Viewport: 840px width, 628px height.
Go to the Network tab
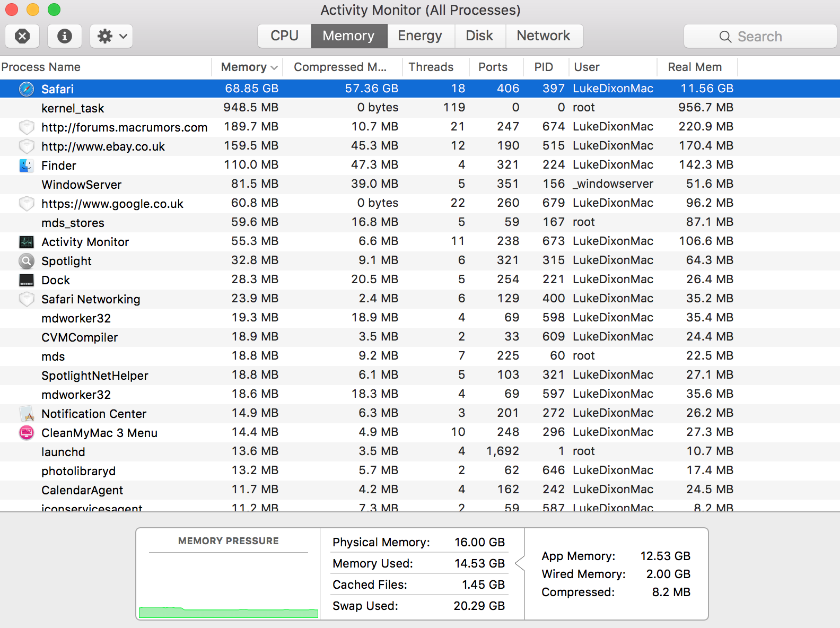coord(544,36)
